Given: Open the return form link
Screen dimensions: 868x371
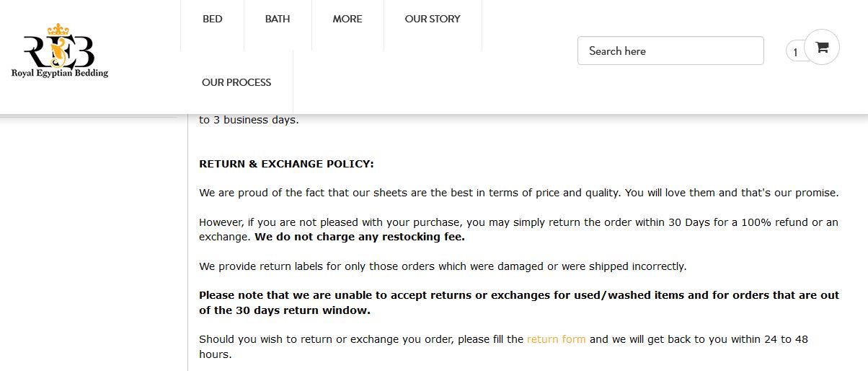Looking at the screenshot, I should click(x=557, y=339).
